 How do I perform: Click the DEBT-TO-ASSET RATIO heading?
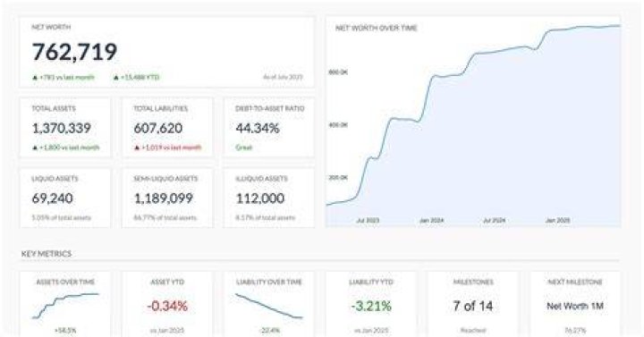click(270, 108)
